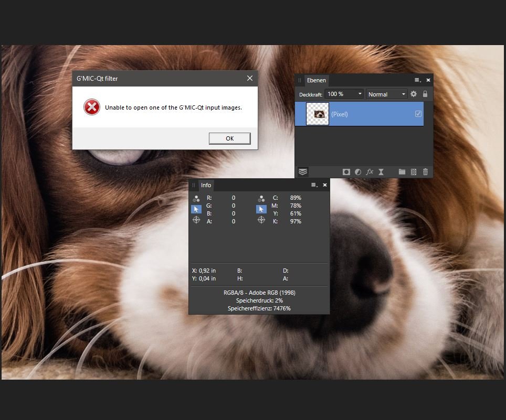Click the Deckkraft label
This screenshot has height=420, width=506.
[x=310, y=95]
